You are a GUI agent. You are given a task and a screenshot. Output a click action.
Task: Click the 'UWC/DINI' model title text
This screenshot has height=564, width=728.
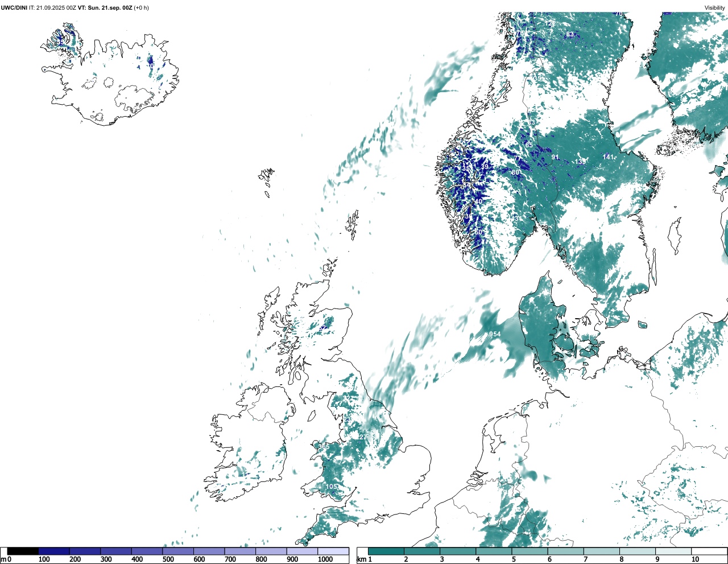pyautogui.click(x=14, y=7)
